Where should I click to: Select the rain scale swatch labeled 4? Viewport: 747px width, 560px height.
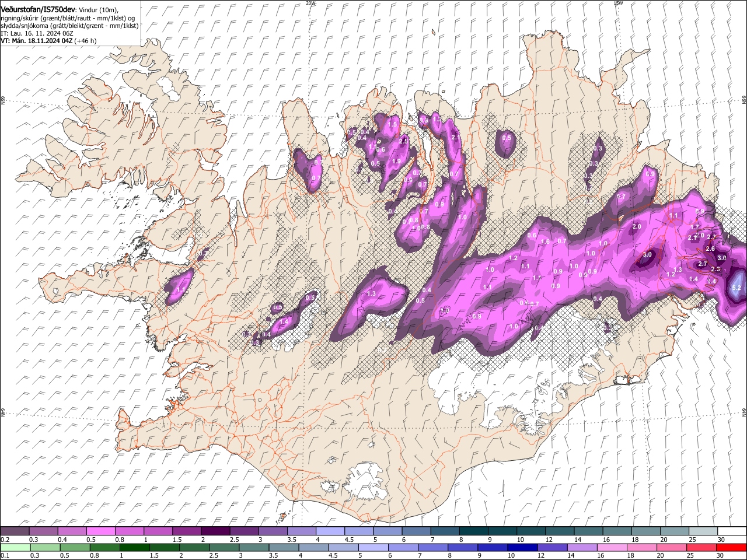click(x=313, y=547)
